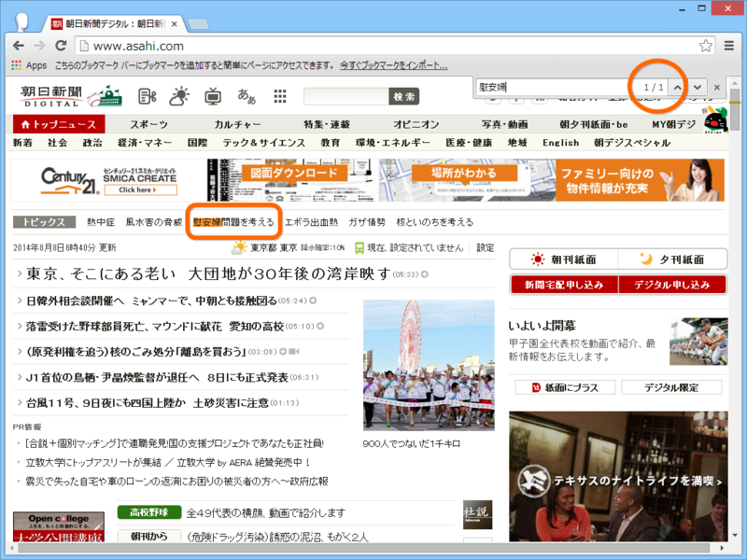Screen dimensions: 747x560
Task: Open the 新着 submenu link
Action: (22, 143)
